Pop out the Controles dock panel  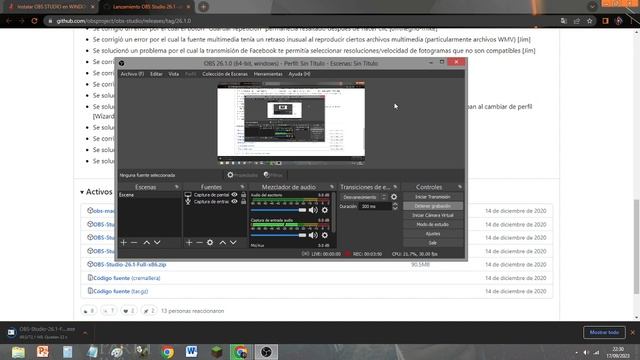[460, 187]
